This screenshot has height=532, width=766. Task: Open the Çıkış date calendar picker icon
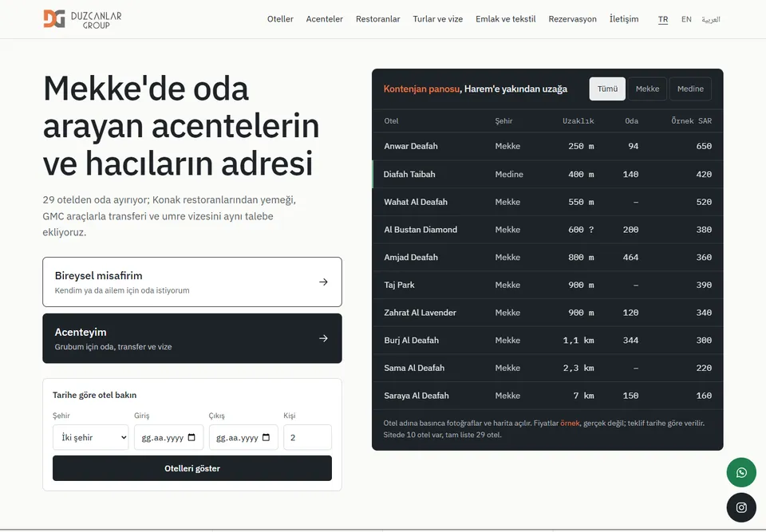click(x=267, y=437)
